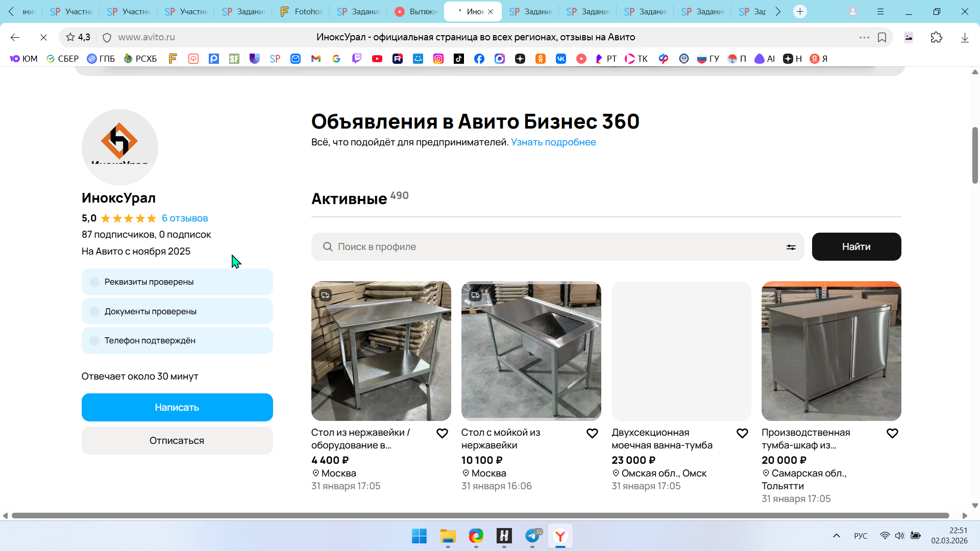Open Telegram from the Windows taskbar

(x=532, y=536)
